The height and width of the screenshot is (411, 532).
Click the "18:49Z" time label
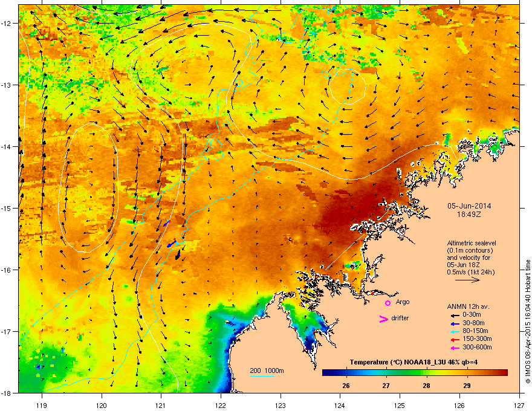[x=469, y=215]
